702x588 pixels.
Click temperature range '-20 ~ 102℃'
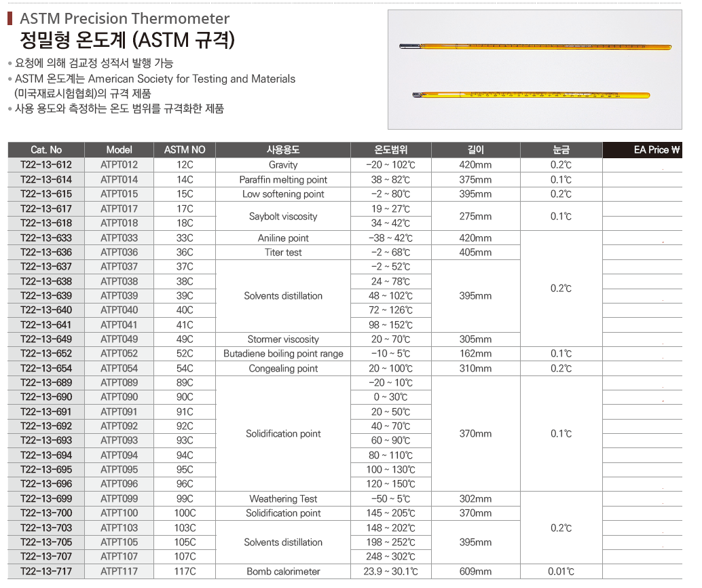coord(391,165)
